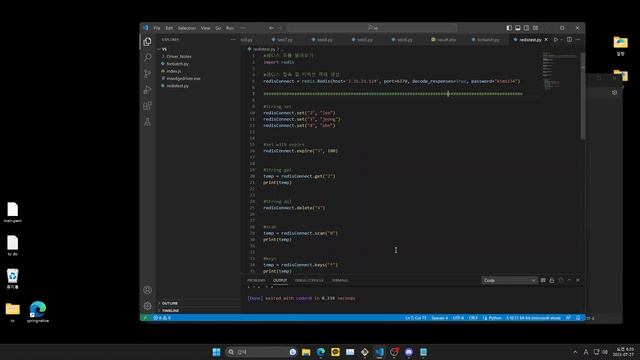This screenshot has height=360, width=640.
Task: Open the Testing flask icon view
Action: point(147,122)
